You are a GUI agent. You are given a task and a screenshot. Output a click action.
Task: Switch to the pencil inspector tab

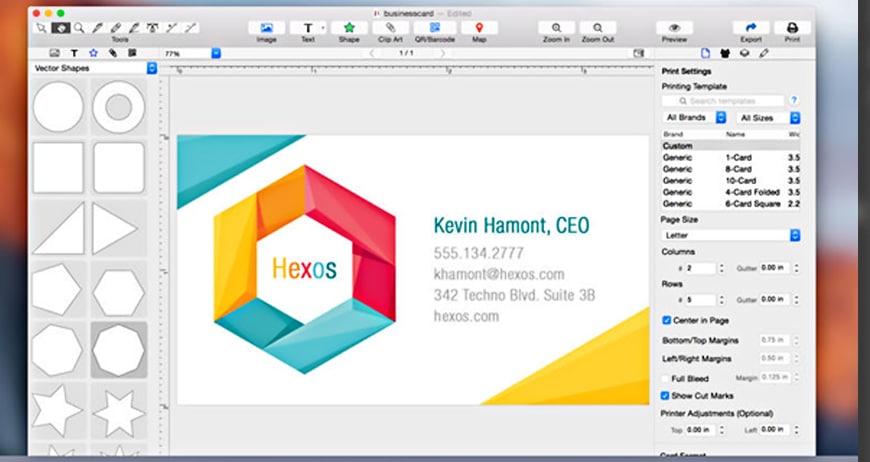pyautogui.click(x=764, y=52)
